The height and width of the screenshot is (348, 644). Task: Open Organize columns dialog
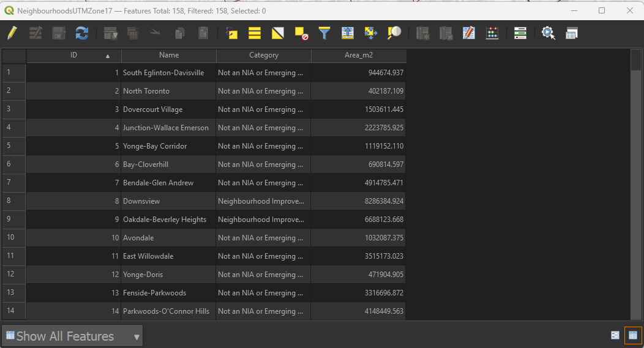coord(469,33)
